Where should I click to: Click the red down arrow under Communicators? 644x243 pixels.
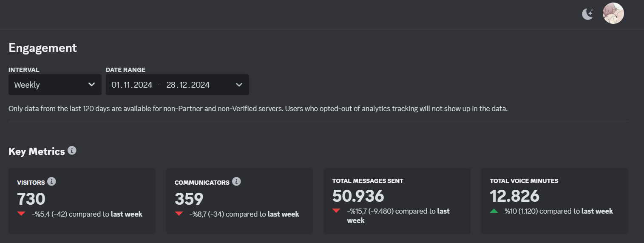click(x=179, y=214)
